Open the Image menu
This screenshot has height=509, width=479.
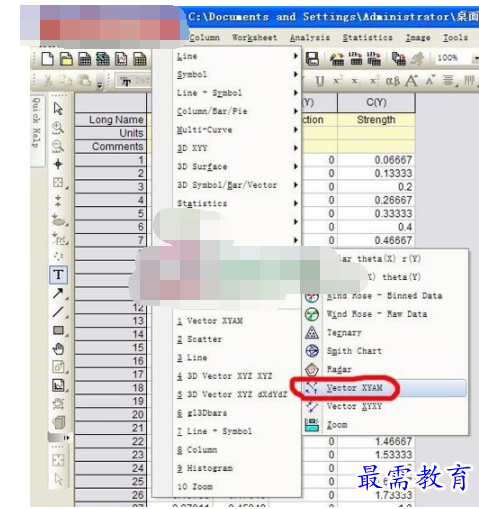(418, 38)
